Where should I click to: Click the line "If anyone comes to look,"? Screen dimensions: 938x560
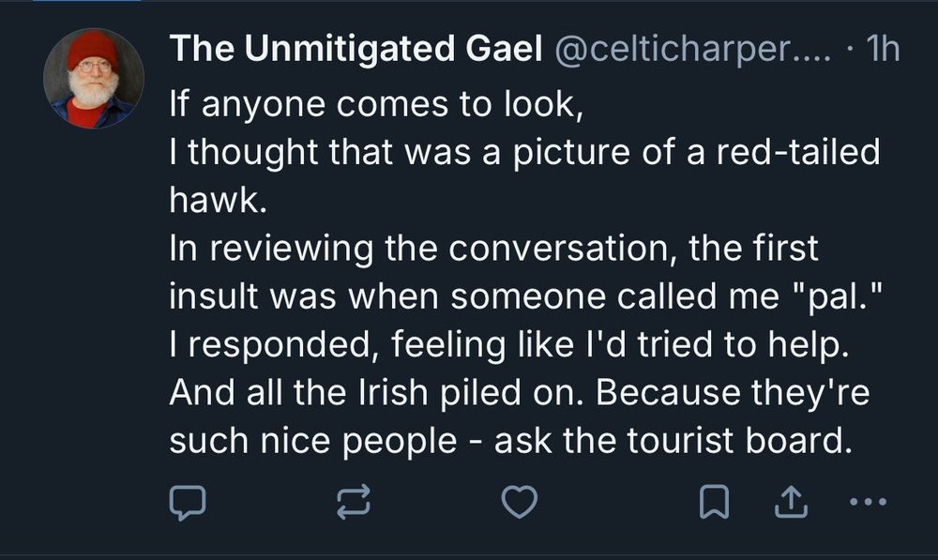tap(377, 102)
